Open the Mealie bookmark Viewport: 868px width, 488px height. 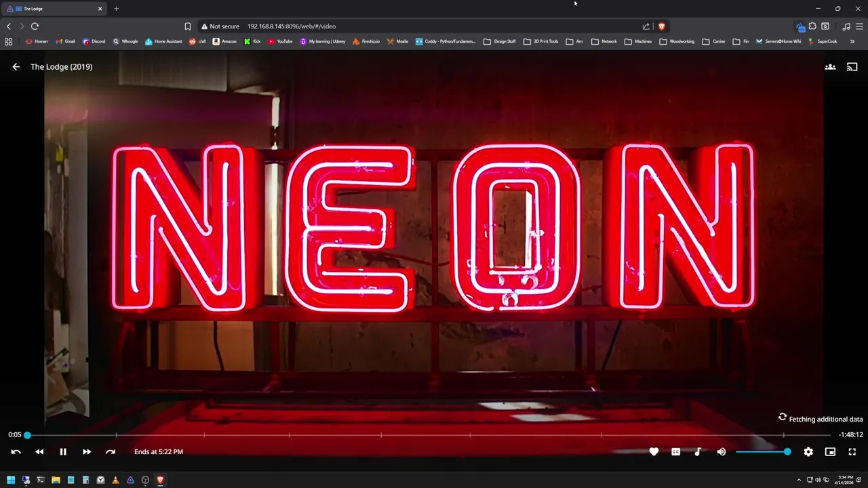pyautogui.click(x=397, y=41)
